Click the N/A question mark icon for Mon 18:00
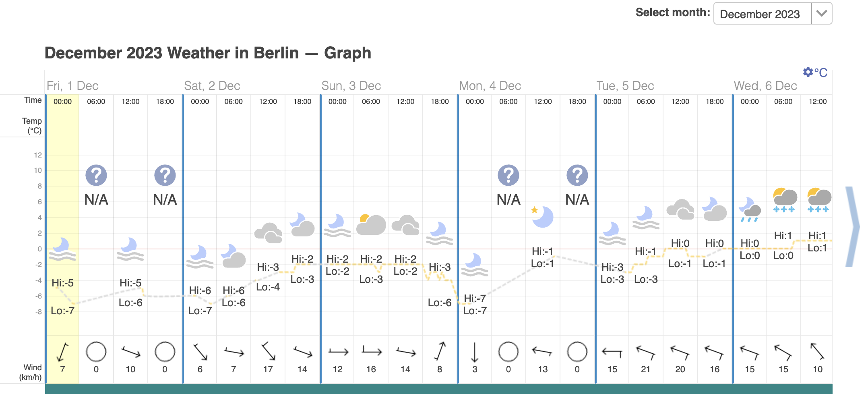Image resolution: width=868 pixels, height=394 pixels. tap(577, 175)
